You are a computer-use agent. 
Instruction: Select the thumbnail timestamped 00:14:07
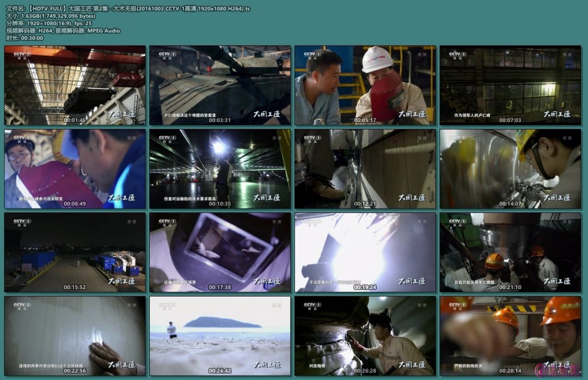pyautogui.click(x=510, y=169)
